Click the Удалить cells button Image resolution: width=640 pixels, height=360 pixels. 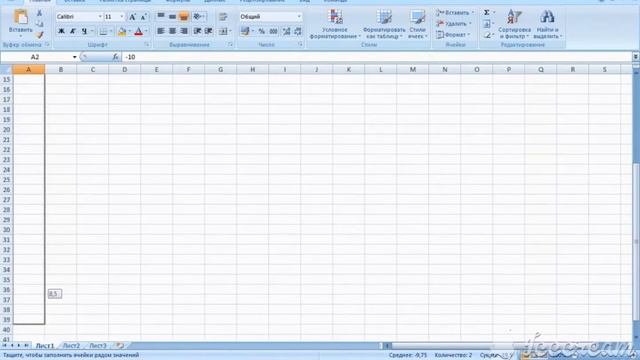[453, 24]
